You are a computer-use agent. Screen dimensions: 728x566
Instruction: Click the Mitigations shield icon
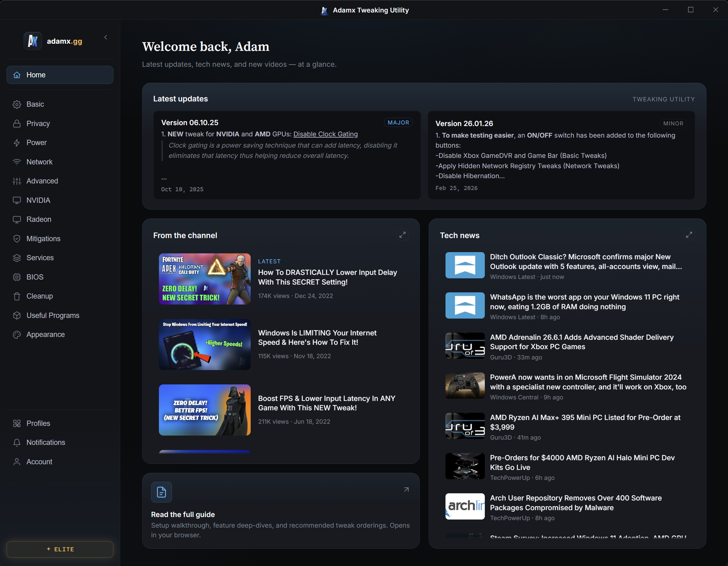pos(17,238)
